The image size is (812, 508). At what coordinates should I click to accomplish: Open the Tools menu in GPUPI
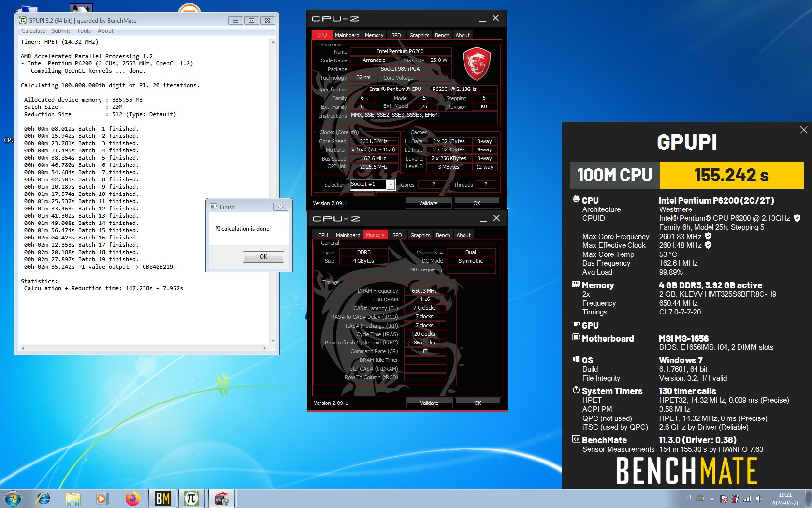click(84, 31)
